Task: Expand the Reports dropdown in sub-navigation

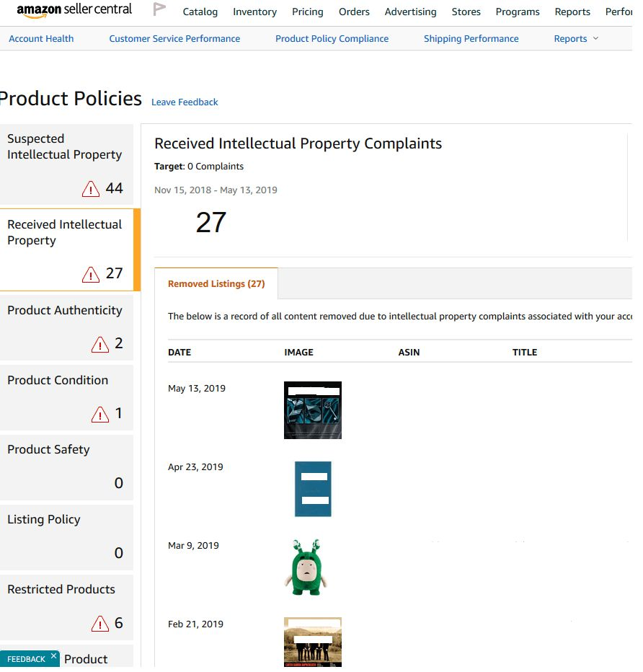Action: click(x=576, y=39)
